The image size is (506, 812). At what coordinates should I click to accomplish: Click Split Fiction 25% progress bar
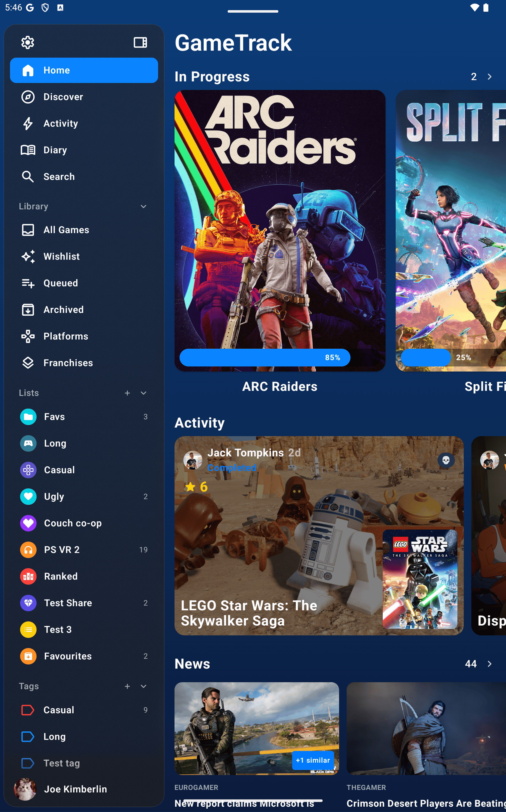pyautogui.click(x=453, y=358)
